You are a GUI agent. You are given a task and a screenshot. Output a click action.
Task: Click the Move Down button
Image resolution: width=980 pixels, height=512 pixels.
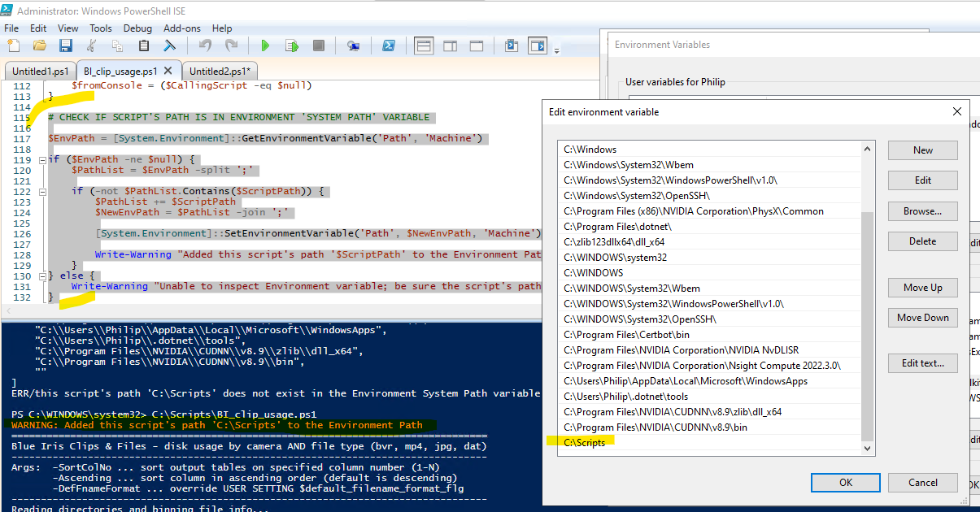coord(923,318)
